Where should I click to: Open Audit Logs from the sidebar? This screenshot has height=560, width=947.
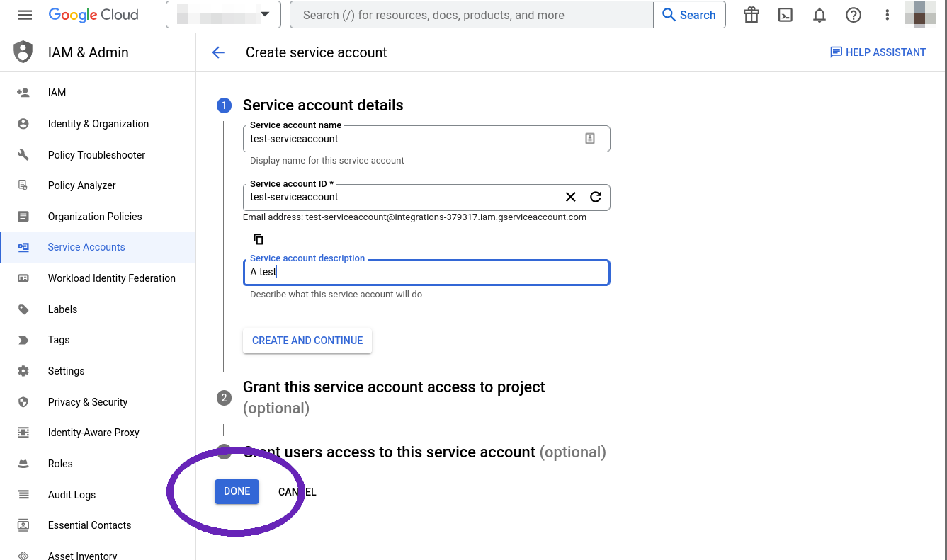point(73,494)
